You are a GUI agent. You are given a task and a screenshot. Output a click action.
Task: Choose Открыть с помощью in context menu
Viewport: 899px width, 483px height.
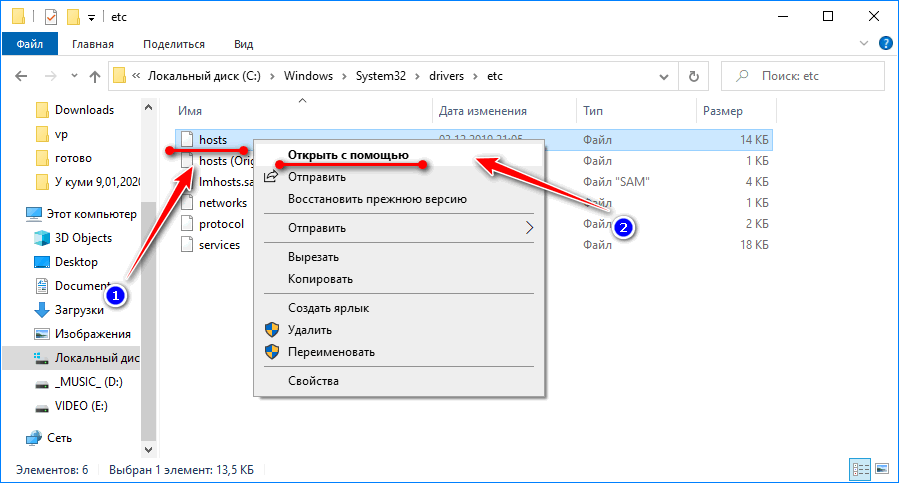(x=347, y=155)
